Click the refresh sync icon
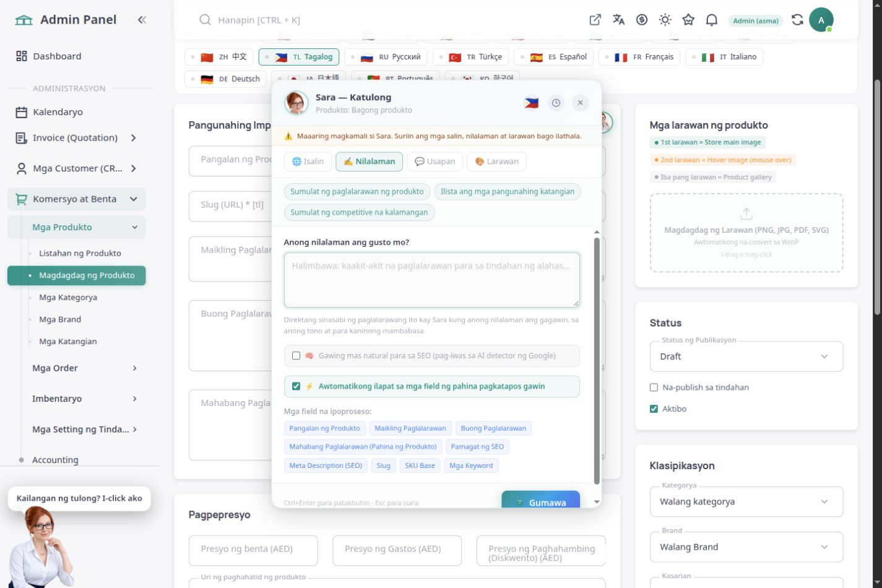 coord(797,20)
